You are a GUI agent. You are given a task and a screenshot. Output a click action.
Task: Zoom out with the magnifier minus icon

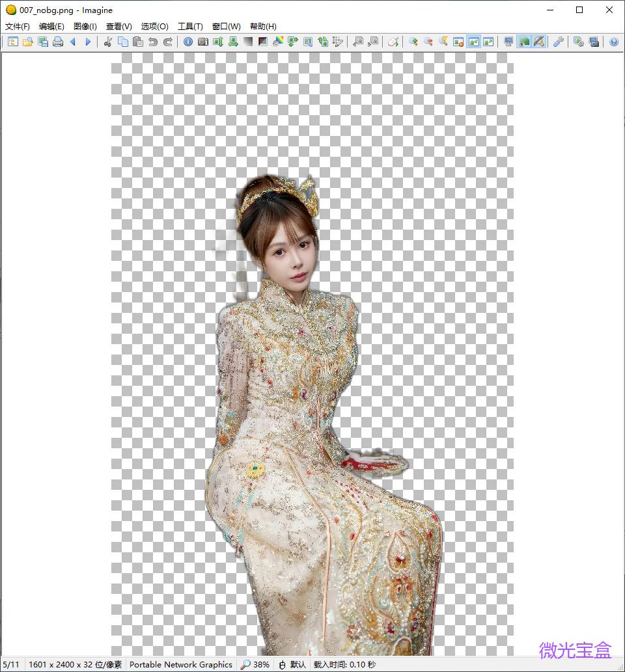click(428, 42)
